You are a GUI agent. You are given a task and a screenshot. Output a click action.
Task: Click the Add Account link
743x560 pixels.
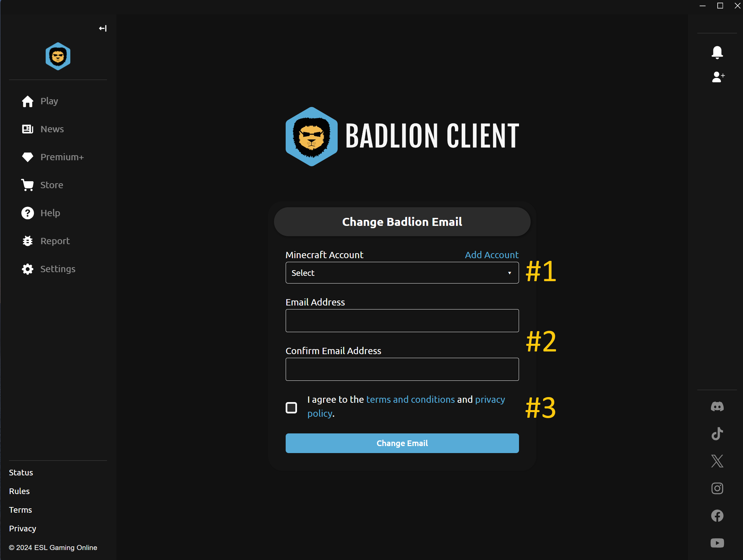coord(491,255)
